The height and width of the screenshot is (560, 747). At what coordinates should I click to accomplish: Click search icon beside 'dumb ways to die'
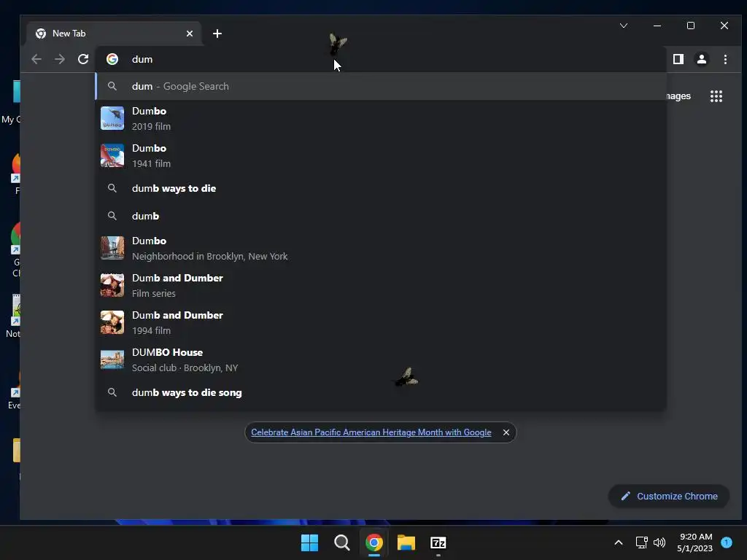click(112, 188)
